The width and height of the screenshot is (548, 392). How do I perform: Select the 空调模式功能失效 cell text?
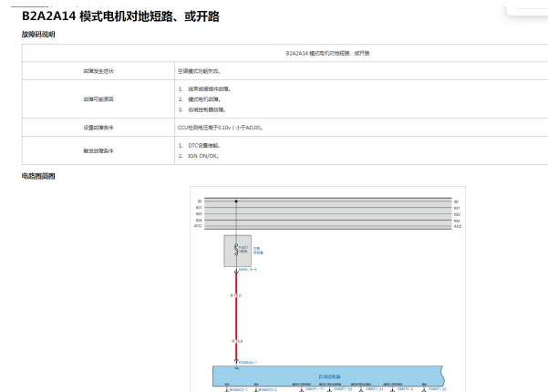(199, 71)
